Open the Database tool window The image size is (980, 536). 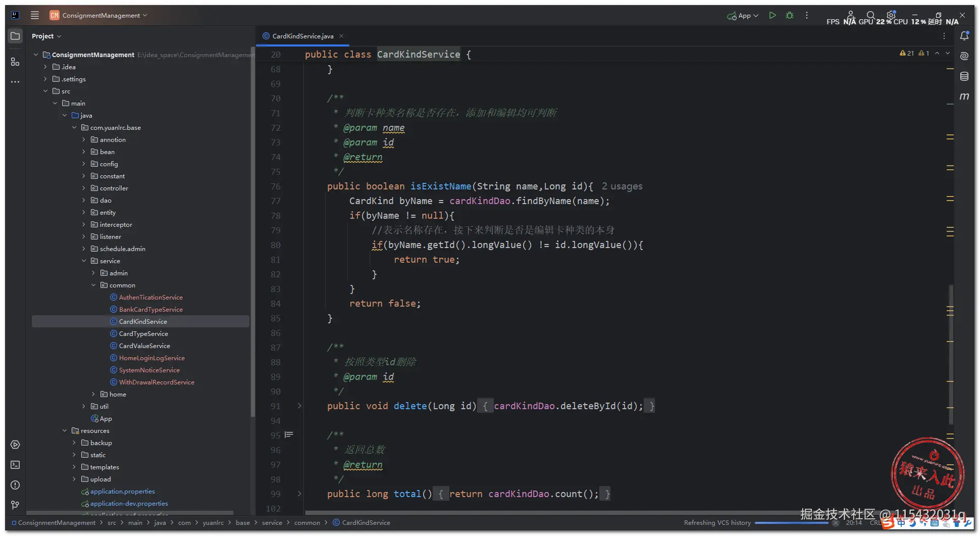(x=964, y=76)
